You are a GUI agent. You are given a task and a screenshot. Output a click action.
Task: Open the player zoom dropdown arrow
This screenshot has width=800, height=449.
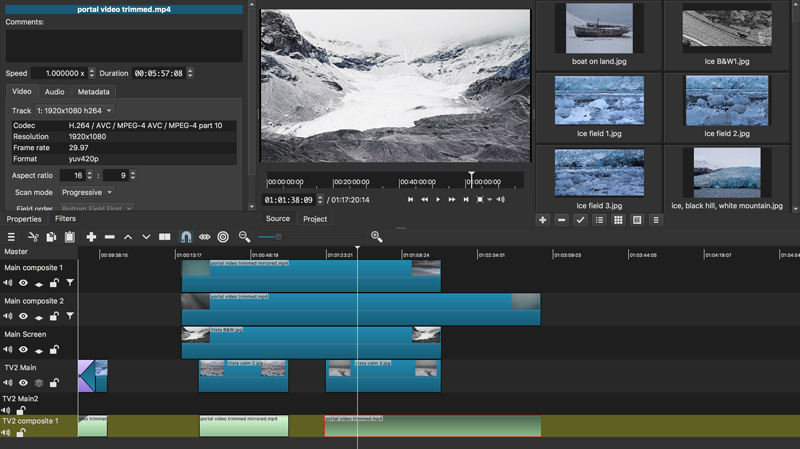(x=489, y=200)
